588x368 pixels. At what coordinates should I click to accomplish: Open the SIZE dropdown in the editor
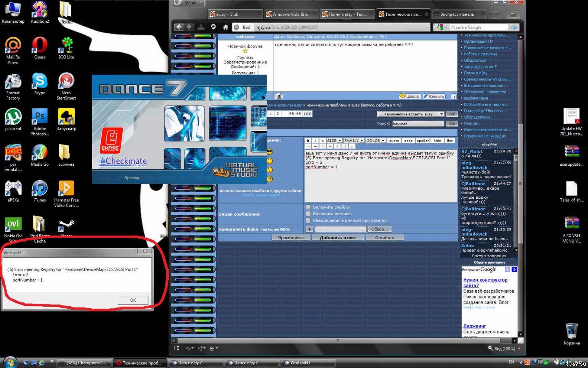click(334, 141)
